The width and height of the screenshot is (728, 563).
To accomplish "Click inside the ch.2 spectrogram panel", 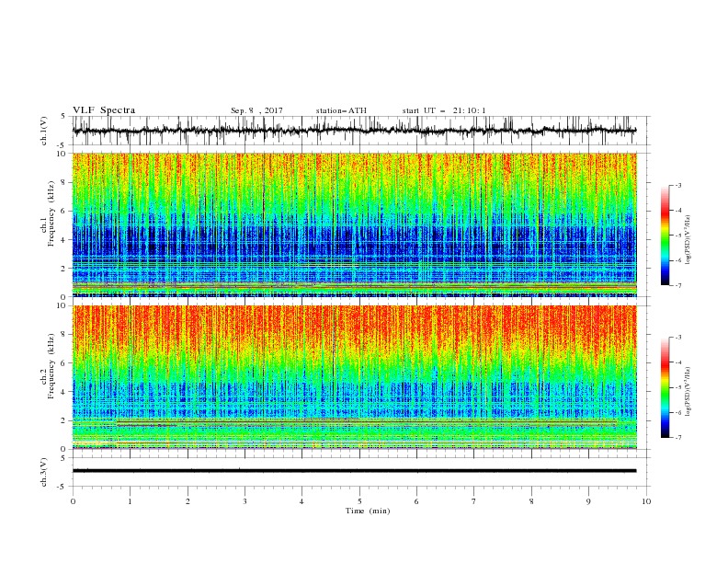I will coord(354,377).
